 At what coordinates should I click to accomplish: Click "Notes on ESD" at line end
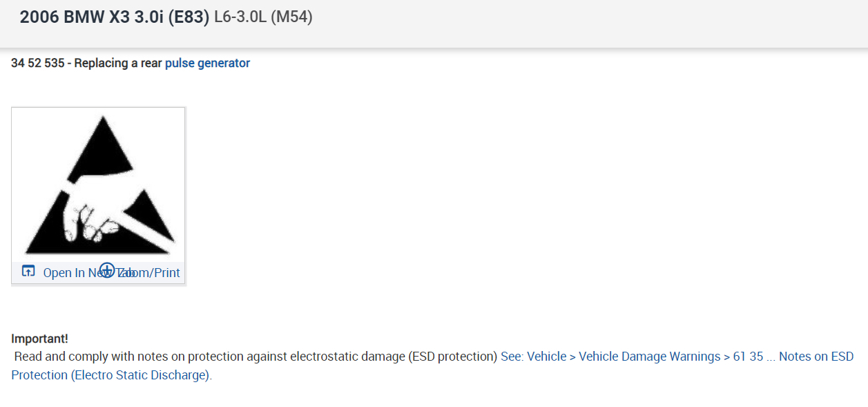(x=816, y=357)
